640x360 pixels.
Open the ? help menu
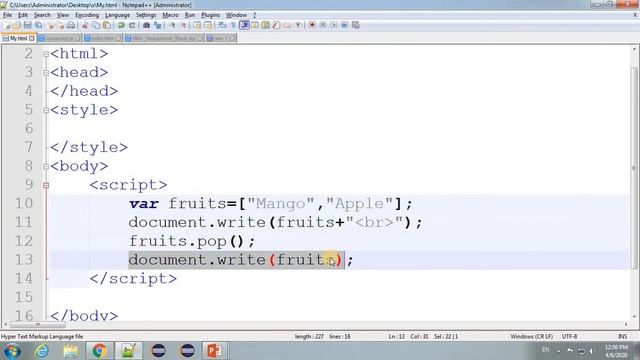point(255,15)
